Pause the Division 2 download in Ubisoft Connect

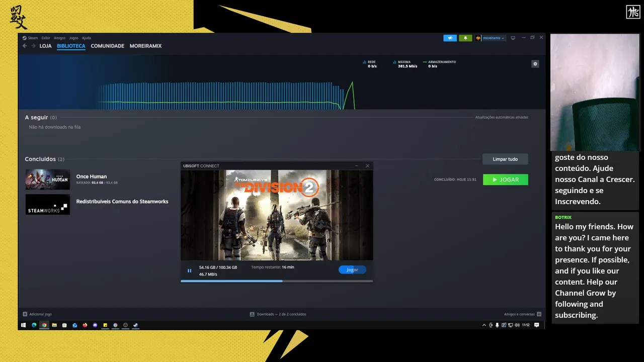click(190, 270)
